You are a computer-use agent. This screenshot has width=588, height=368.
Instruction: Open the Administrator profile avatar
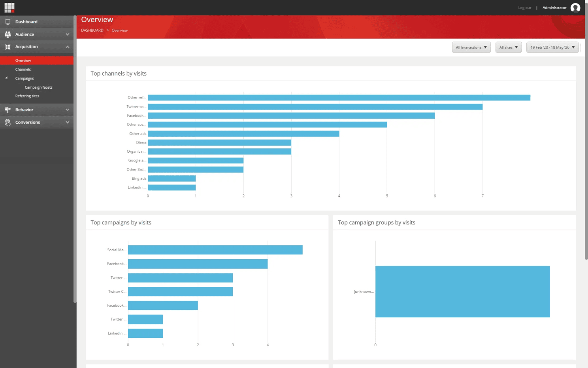click(575, 8)
